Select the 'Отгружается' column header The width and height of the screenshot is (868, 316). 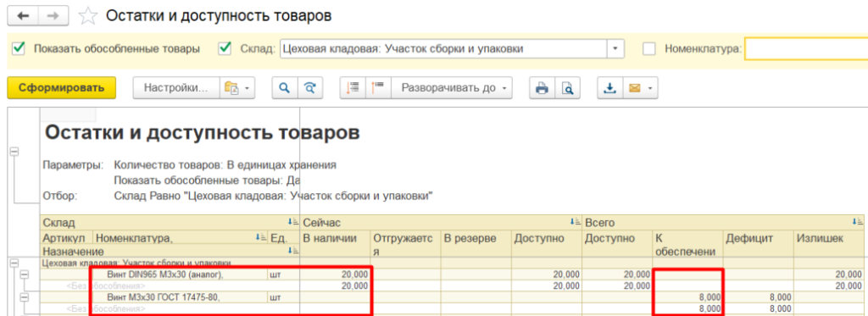click(406, 244)
